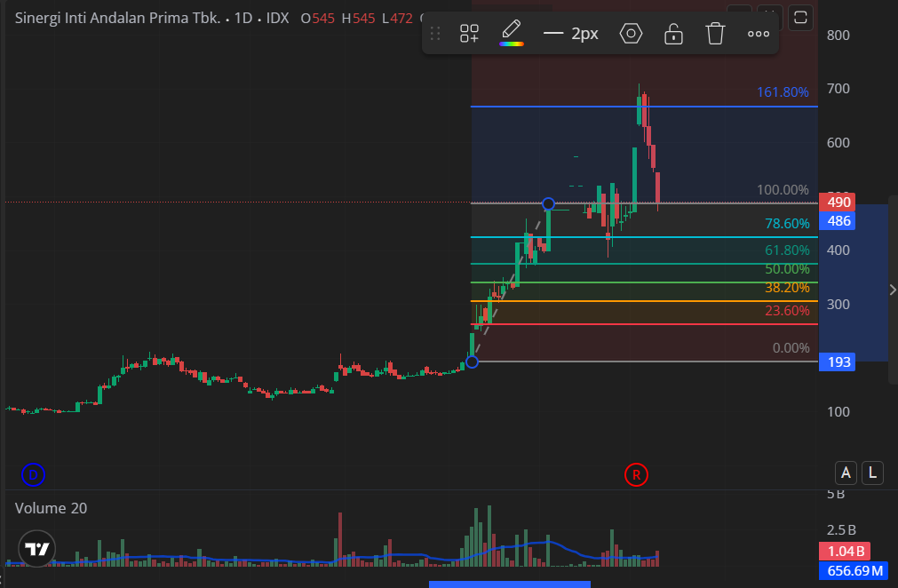
Task: Click the 656.69 M volume average label
Action: point(854,570)
